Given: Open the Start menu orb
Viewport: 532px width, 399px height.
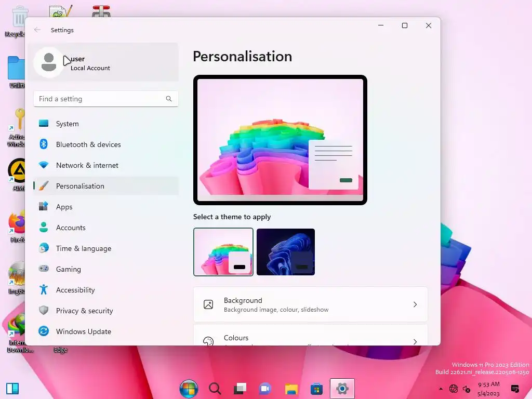Looking at the screenshot, I should [189, 389].
